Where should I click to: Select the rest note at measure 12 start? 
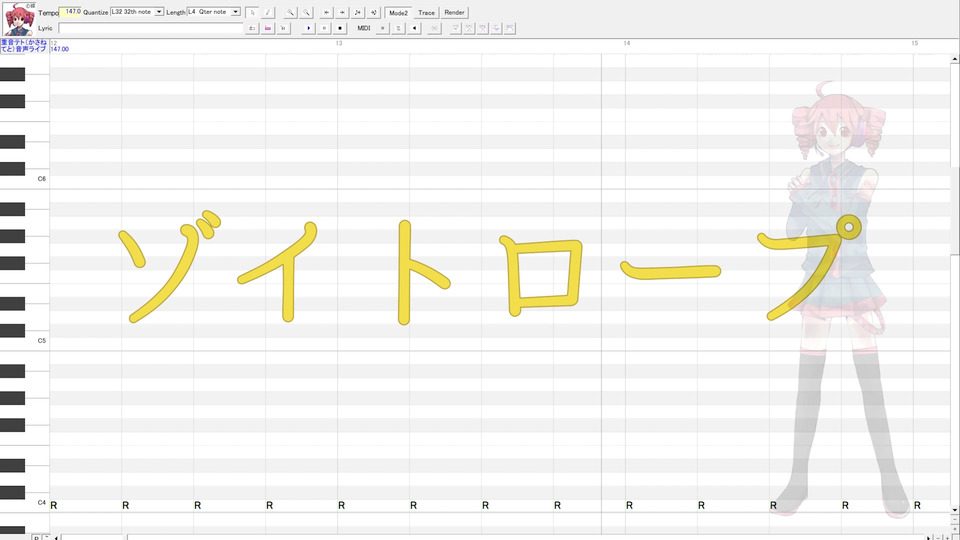click(54, 505)
